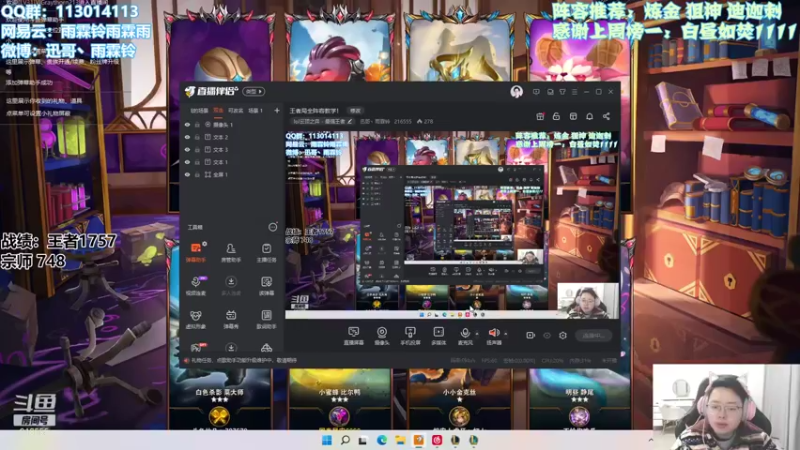Edit the lol云顶之弈 category pill
Viewport: 800px width, 450px height.
[x=322, y=121]
